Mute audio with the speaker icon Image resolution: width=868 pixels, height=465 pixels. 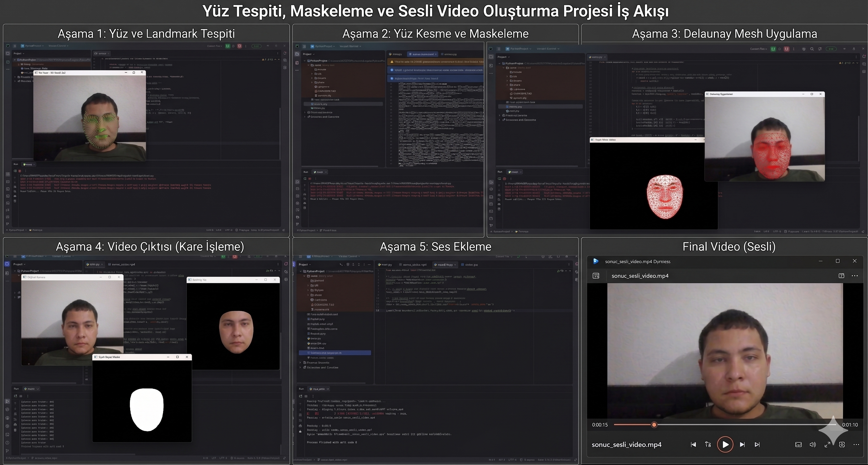pyautogui.click(x=813, y=445)
